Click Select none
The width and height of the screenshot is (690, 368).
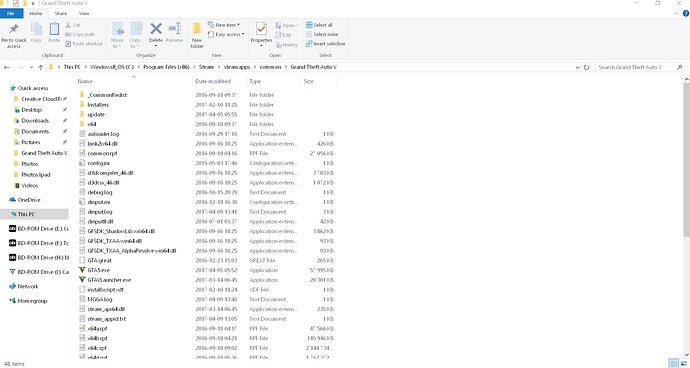(322, 34)
